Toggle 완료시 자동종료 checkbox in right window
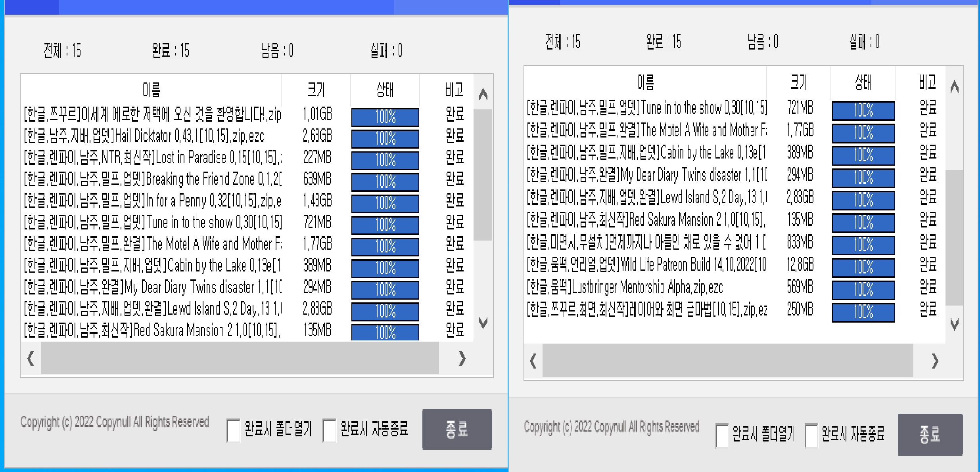This screenshot has width=980, height=472. point(811,435)
